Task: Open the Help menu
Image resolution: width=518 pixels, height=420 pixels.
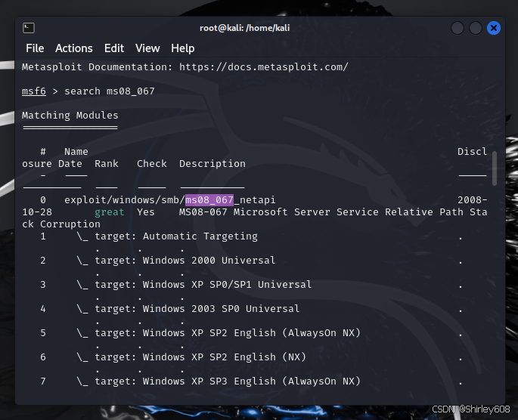Action: click(x=183, y=48)
